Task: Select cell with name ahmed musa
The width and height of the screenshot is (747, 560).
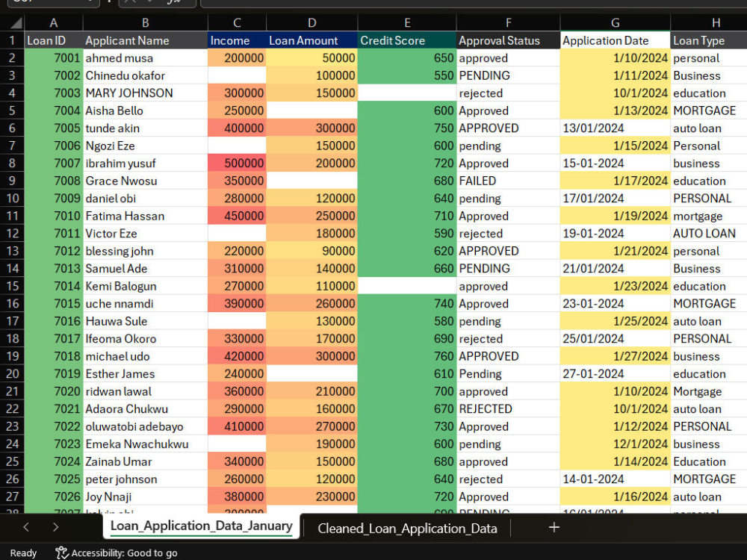Action: [146, 58]
